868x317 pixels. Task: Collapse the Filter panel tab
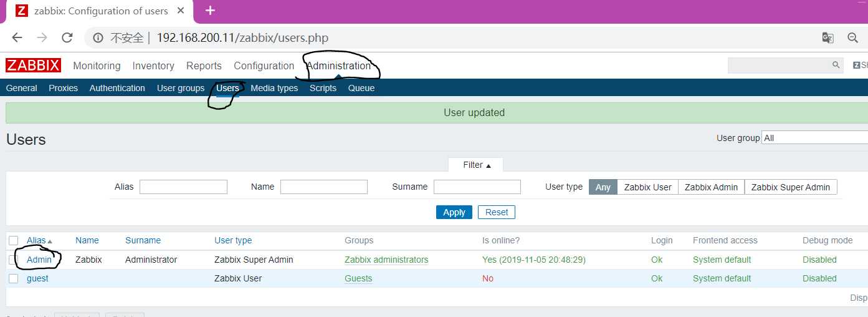coord(476,165)
